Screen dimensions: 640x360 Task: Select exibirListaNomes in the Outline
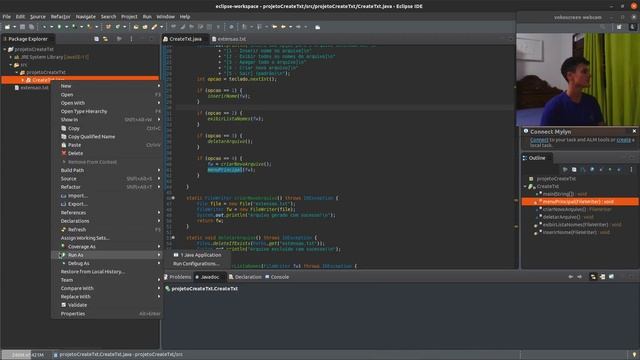click(578, 225)
